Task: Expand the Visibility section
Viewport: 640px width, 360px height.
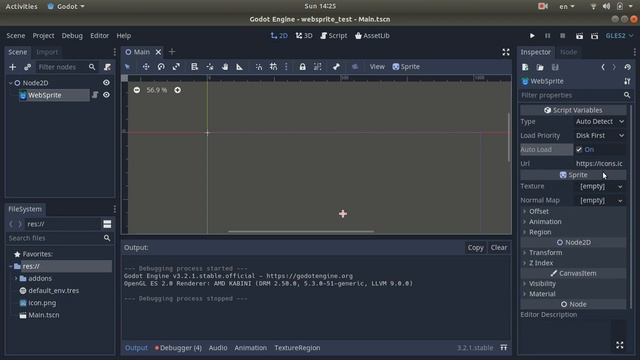Action: (x=542, y=283)
